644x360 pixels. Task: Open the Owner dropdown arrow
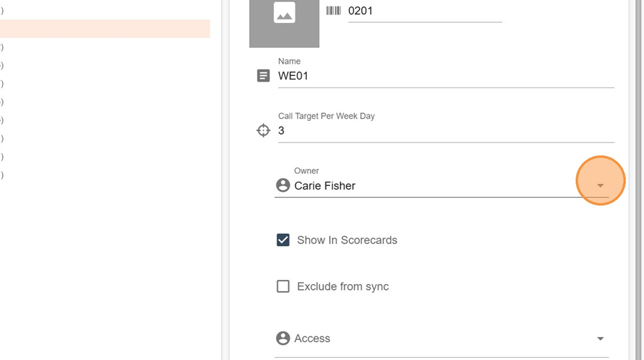click(x=600, y=185)
